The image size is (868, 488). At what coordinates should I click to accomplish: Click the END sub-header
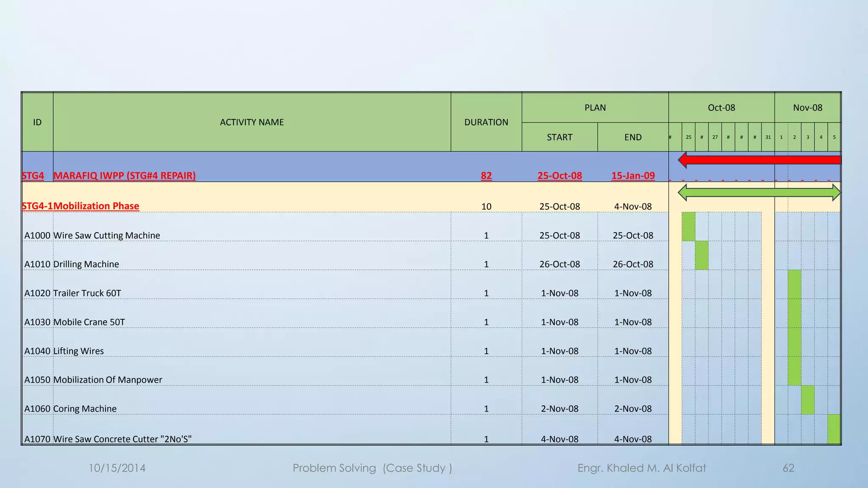(x=633, y=137)
